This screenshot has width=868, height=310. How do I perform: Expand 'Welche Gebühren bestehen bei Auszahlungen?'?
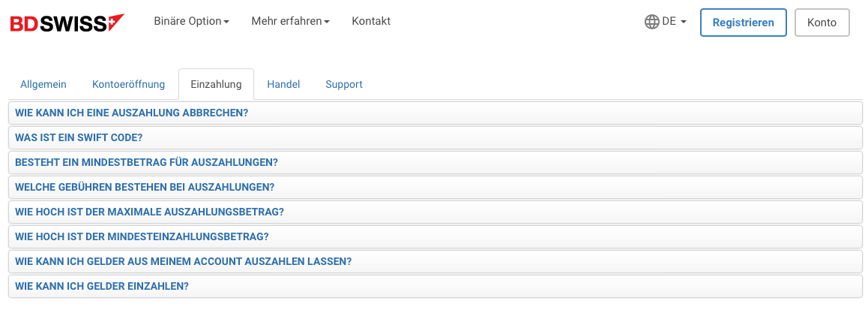tap(435, 188)
